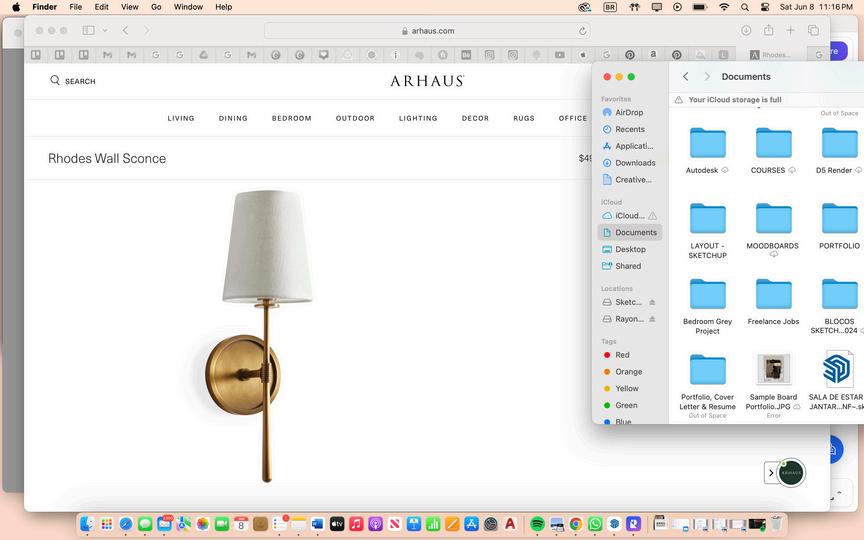Open the Safari sidebar options chevron

(105, 30)
